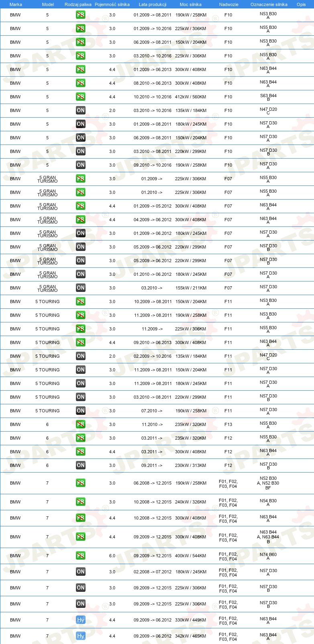Select the '412kW / 560KM' power cell
The width and height of the screenshot is (314, 644).
click(191, 97)
